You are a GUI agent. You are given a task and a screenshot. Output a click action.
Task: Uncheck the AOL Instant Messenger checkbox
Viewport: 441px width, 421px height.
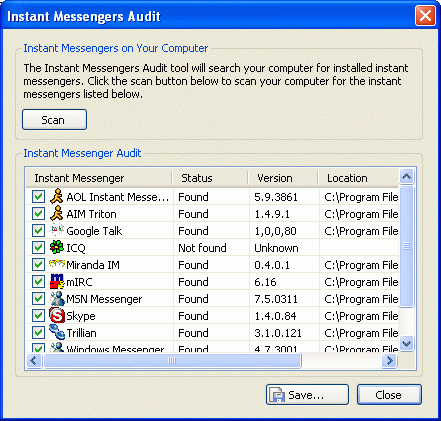38,197
